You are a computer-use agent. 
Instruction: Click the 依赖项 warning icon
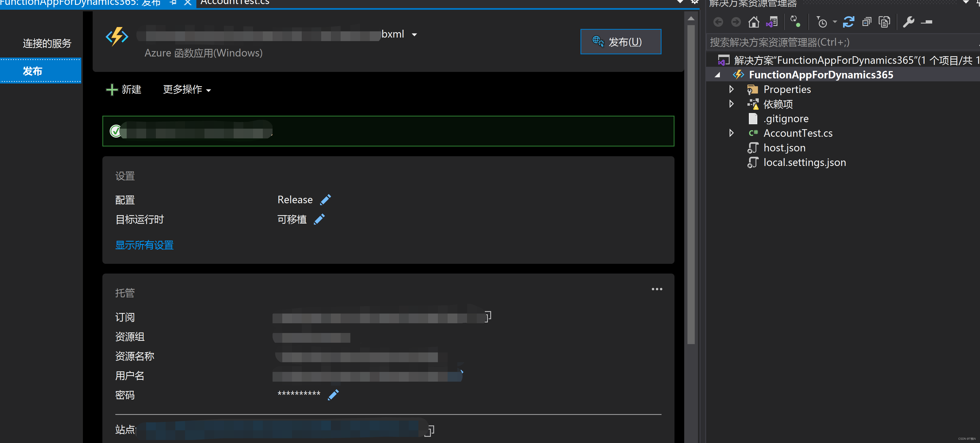(753, 104)
